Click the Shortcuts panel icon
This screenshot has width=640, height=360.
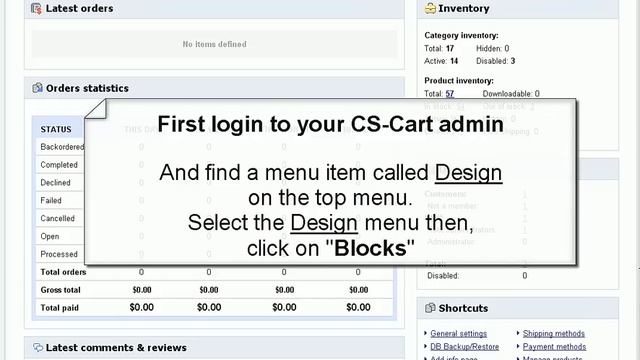(x=430, y=308)
